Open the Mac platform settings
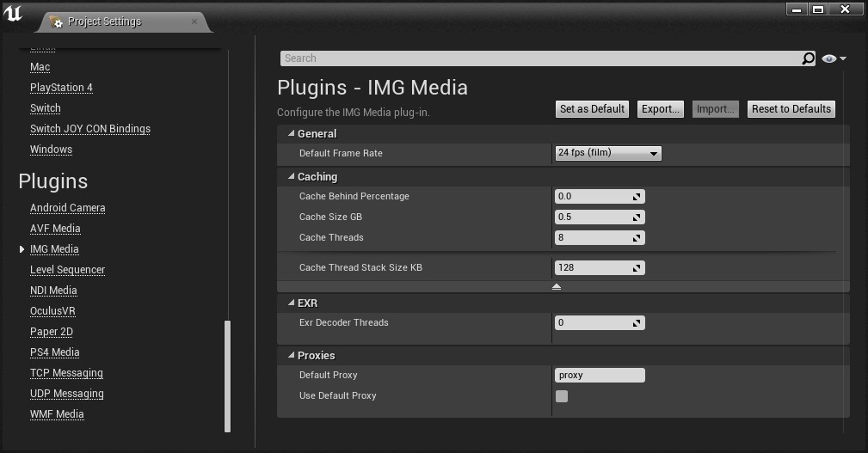The height and width of the screenshot is (453, 868). (40, 67)
